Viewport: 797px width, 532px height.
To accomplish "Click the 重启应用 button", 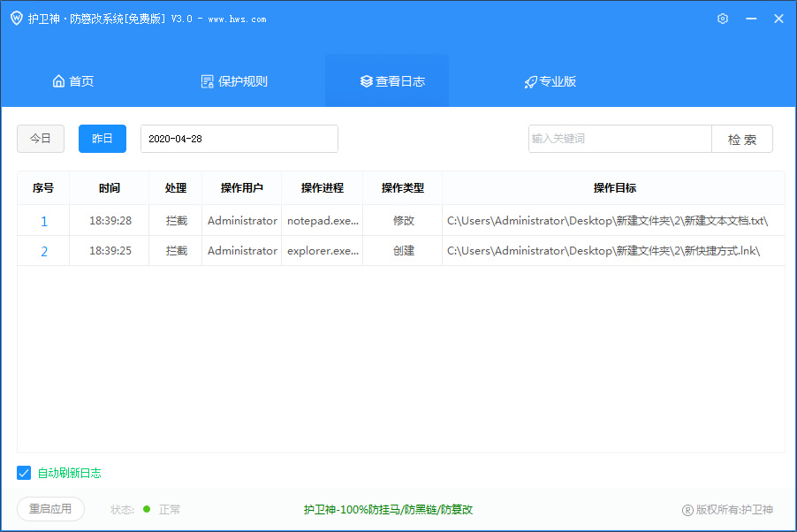I will click(x=50, y=509).
